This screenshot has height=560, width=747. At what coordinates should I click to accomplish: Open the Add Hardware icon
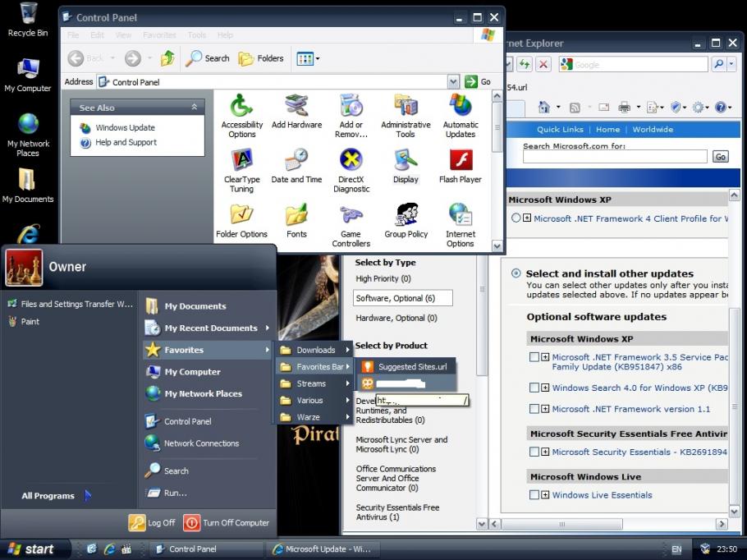[x=296, y=108]
